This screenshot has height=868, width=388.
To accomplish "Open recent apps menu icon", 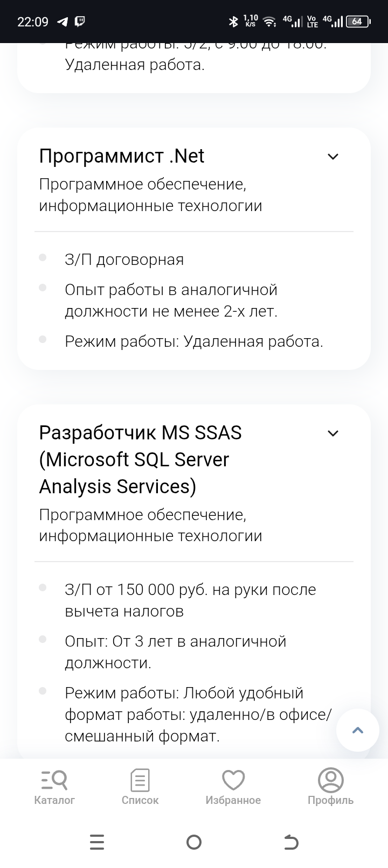I will coord(97,842).
